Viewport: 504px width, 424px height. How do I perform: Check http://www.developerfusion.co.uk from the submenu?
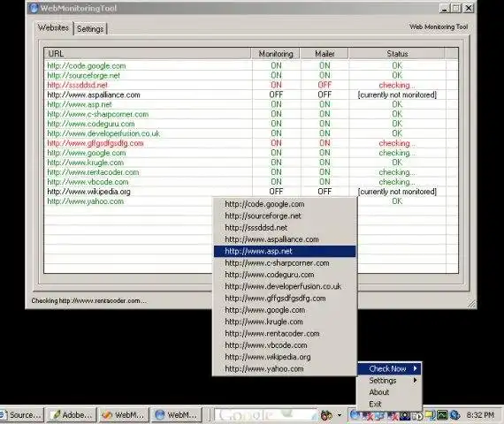tap(285, 286)
